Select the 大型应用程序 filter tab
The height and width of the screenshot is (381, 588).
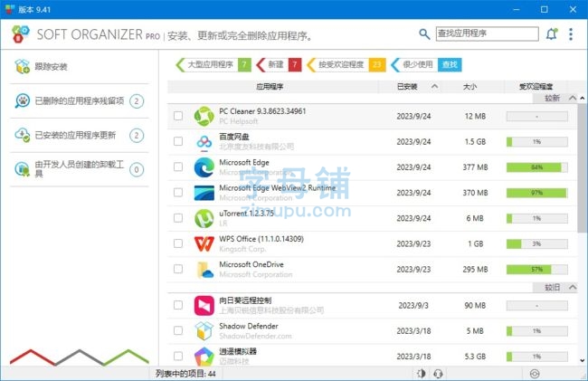pyautogui.click(x=213, y=64)
